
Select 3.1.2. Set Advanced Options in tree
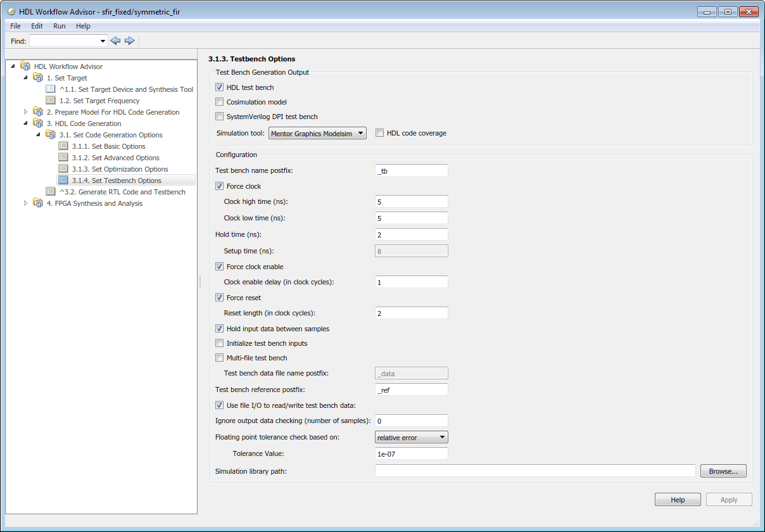(115, 158)
